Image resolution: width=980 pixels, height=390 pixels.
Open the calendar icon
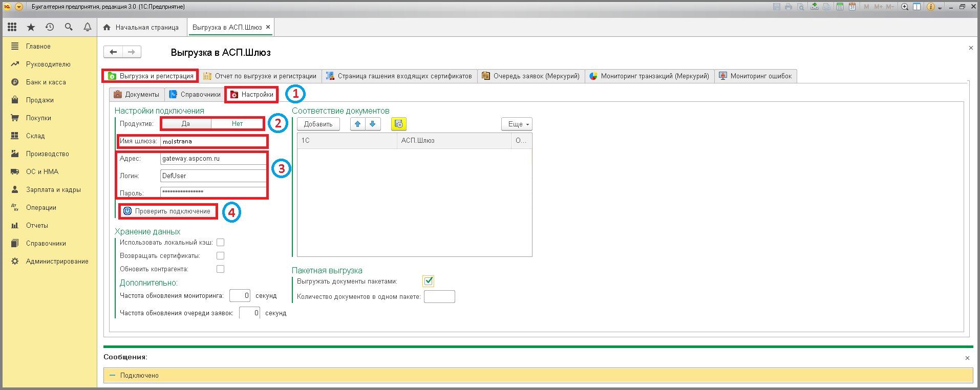click(x=852, y=7)
